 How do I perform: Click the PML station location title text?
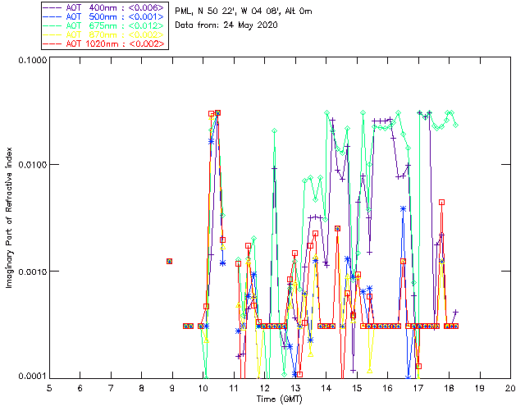243,11
